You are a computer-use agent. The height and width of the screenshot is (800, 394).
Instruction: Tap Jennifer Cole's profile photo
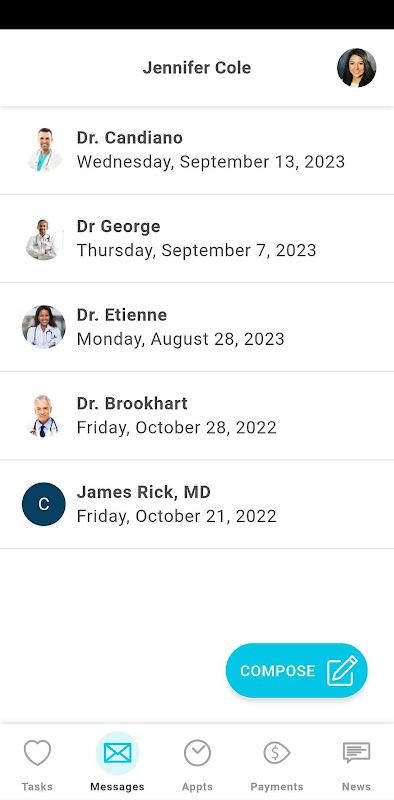(x=356, y=68)
